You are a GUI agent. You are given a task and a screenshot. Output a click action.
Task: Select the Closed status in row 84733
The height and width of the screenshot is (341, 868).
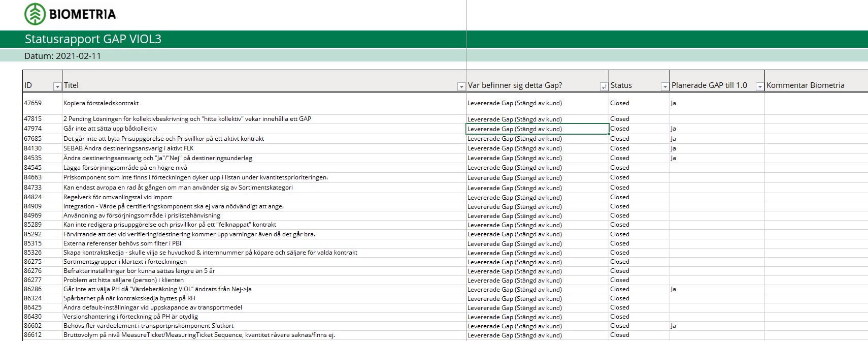pyautogui.click(x=639, y=187)
